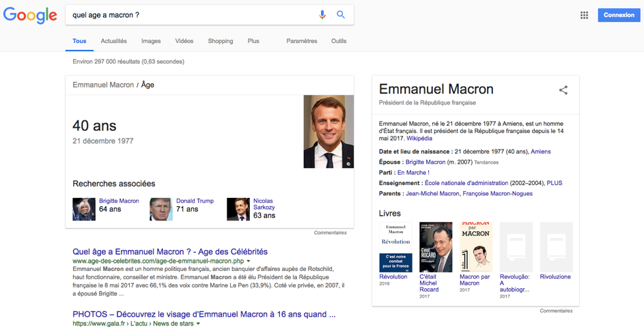Open the PHOTOS gala.fr result
This screenshot has width=644, height=327.
pyautogui.click(x=204, y=314)
